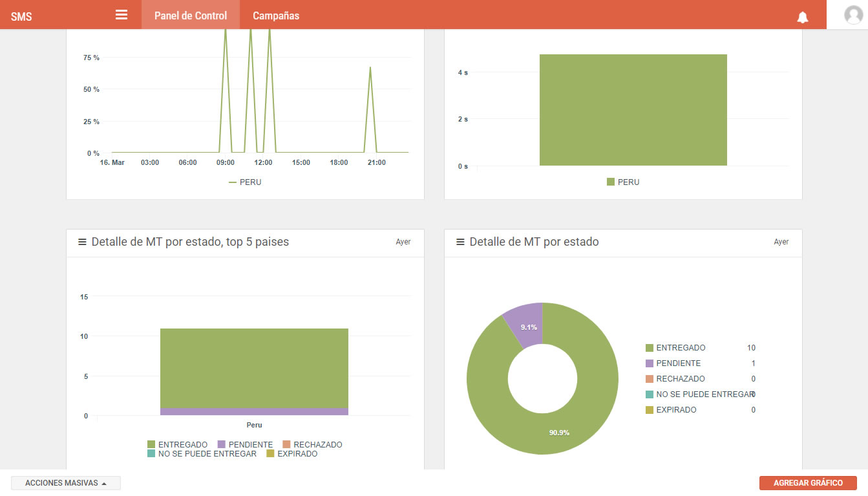
Task: Toggle PERU series in line chart legend
Action: (x=245, y=182)
